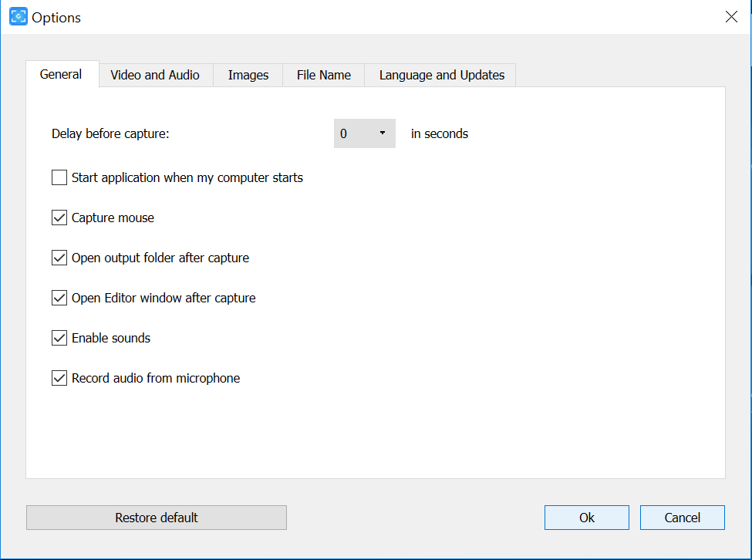The image size is (752, 560).
Task: Close the Options dialog window
Action: click(731, 17)
